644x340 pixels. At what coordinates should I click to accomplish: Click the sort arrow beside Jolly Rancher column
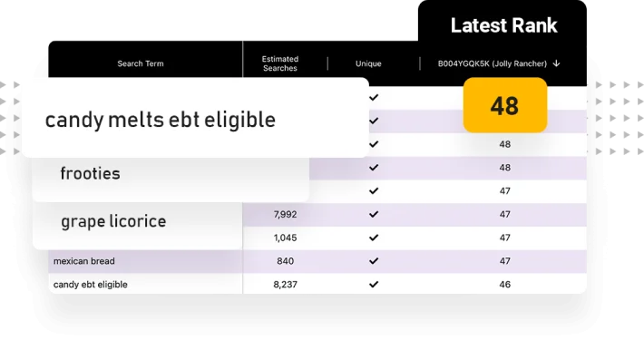click(x=557, y=63)
